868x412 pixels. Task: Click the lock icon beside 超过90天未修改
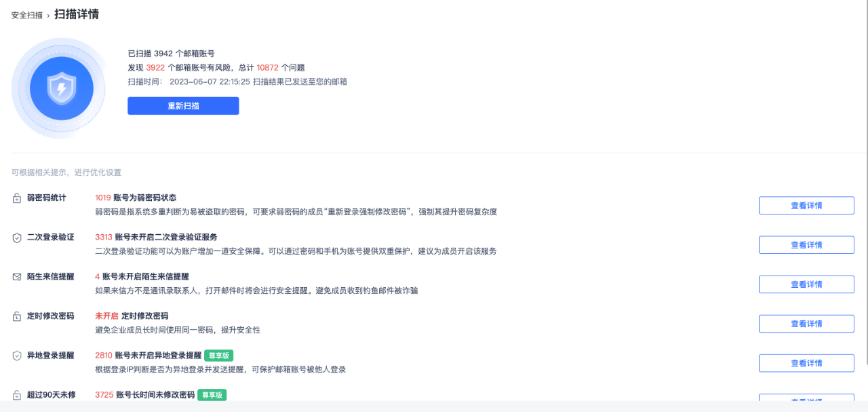17,395
